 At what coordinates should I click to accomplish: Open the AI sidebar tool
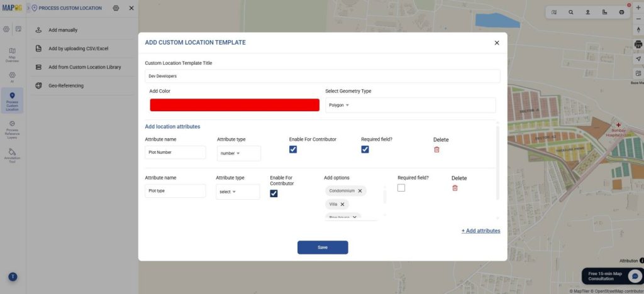(x=13, y=77)
